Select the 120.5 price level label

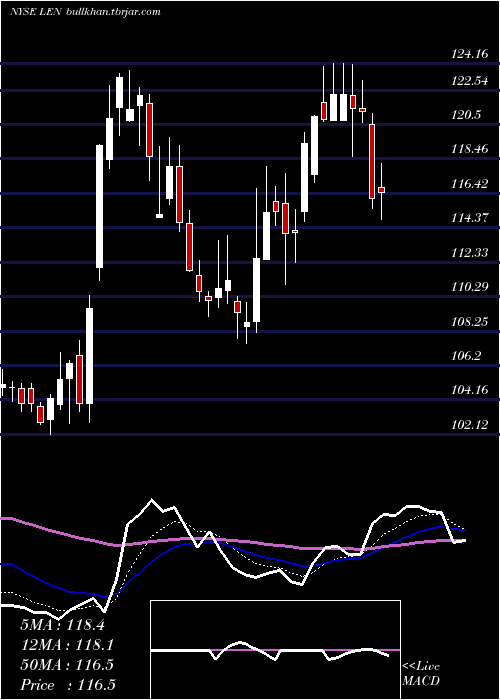[x=466, y=115]
